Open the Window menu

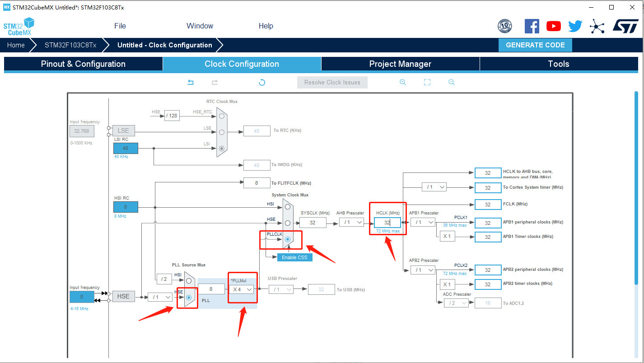pos(200,26)
